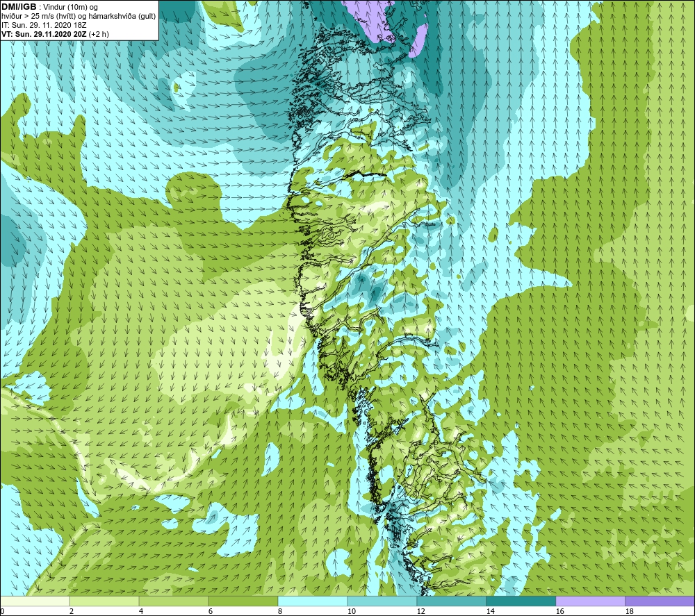Click the 6–8 m/s olive green legend swatch

(x=243, y=601)
